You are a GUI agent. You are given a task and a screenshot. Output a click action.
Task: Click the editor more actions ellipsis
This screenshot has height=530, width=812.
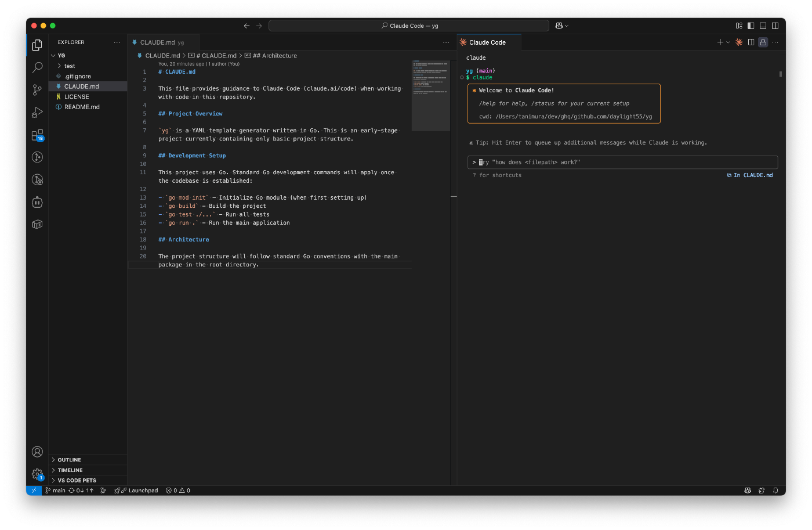446,42
